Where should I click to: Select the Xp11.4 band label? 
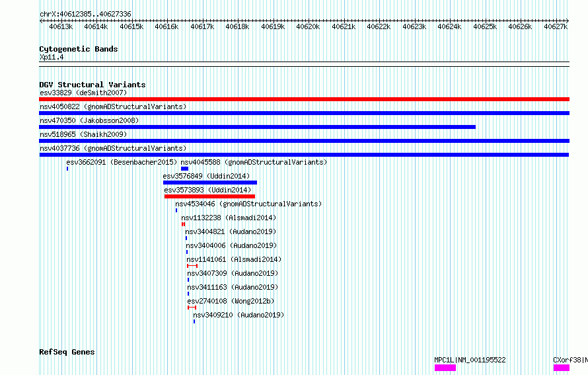[x=52, y=58]
